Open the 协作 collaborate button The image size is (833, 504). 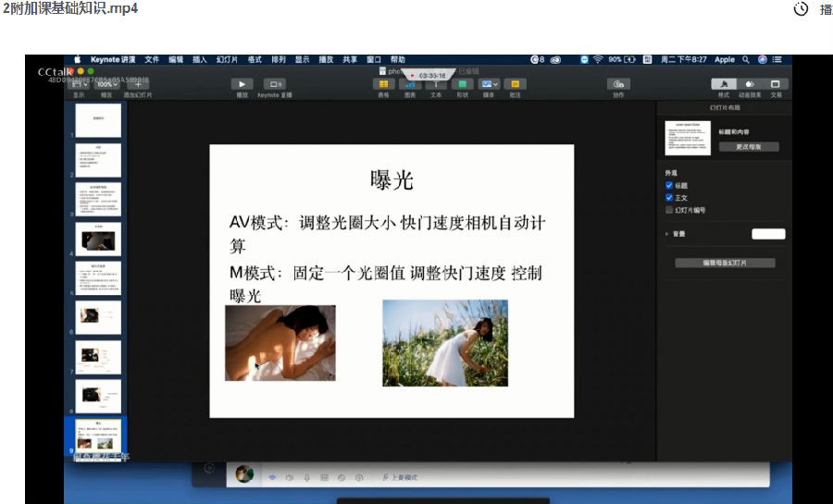(618, 84)
